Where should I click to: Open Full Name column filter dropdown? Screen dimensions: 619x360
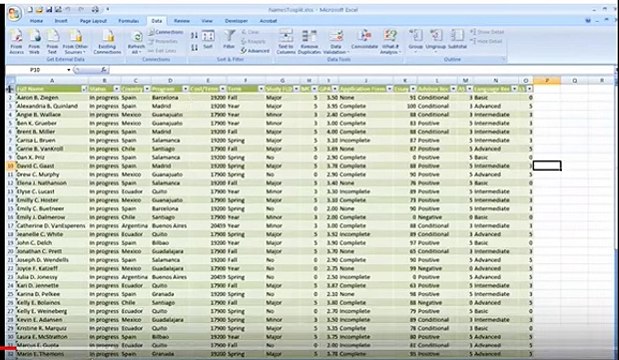point(84,89)
